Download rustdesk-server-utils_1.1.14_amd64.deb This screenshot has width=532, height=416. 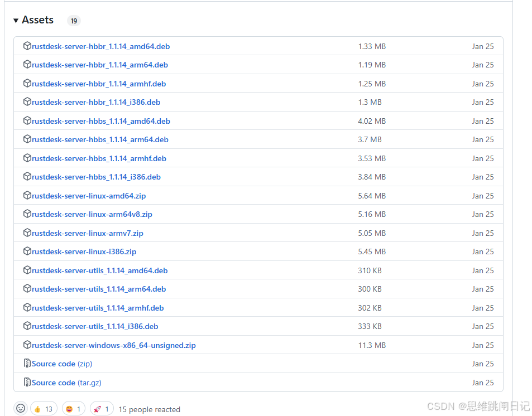point(100,270)
